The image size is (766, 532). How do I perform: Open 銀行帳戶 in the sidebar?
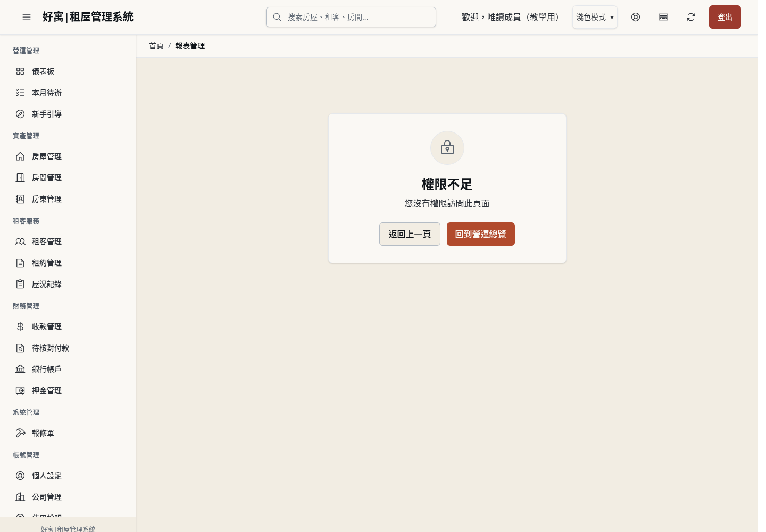pos(68,369)
